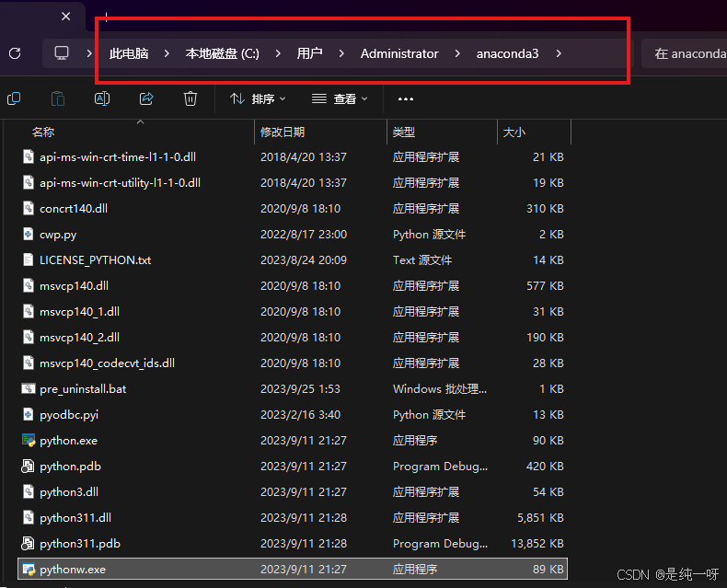Sort by the 修改日期 column header
Viewport: 727px width, 588px height.
click(x=283, y=133)
